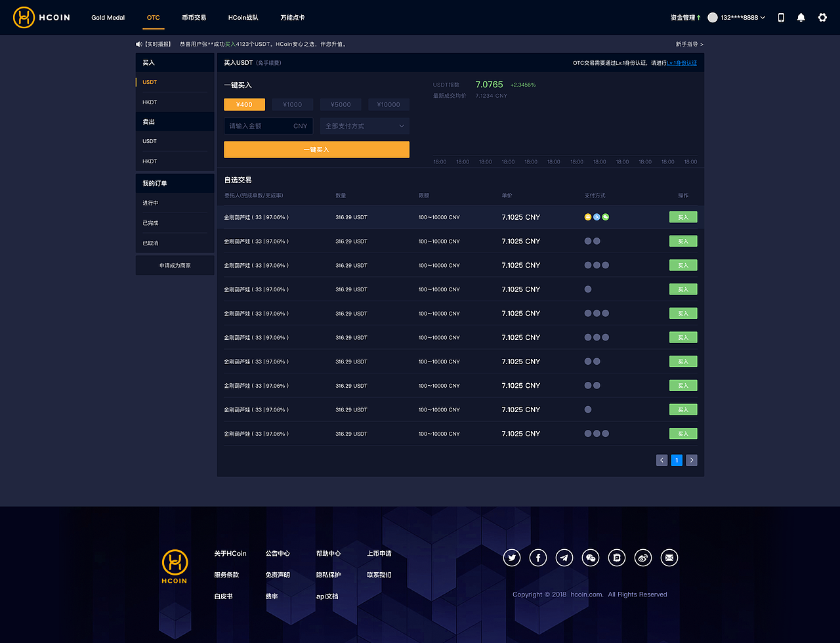
Task: Open the 关于HCoin footer link
Action: [x=230, y=553]
